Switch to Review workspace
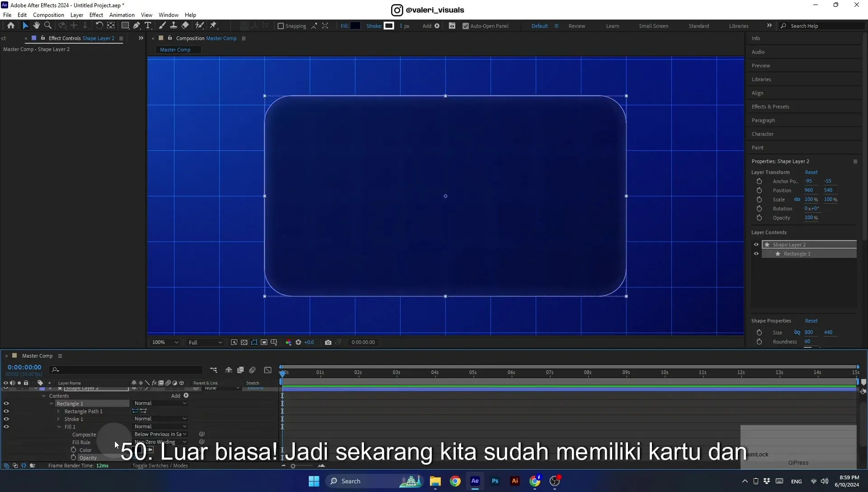Viewport: 868px width, 492px height. [577, 26]
